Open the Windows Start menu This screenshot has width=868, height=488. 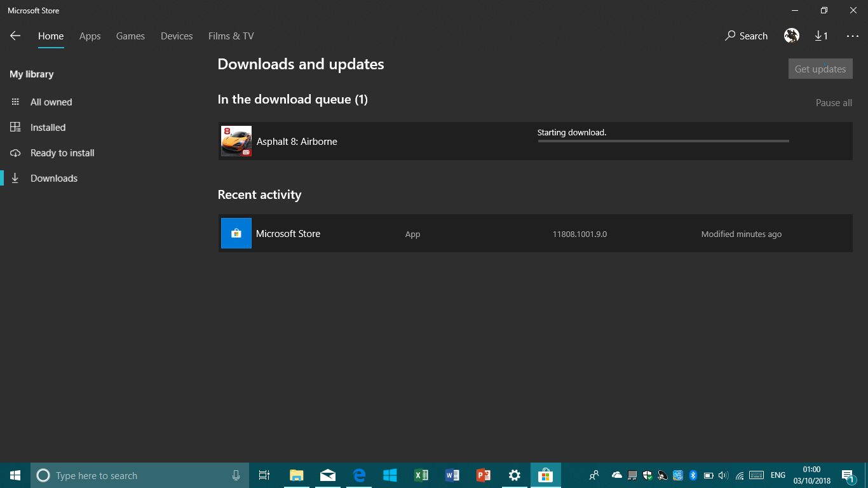point(15,475)
